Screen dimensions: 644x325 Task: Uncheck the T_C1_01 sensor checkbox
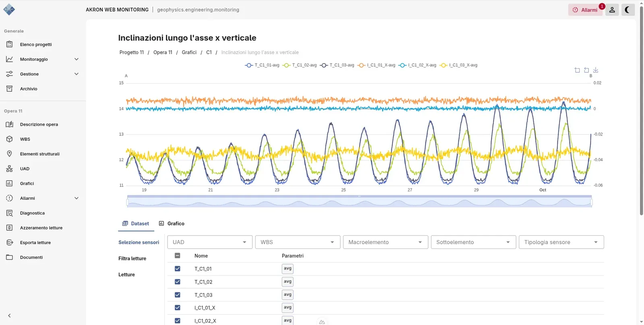point(178,269)
